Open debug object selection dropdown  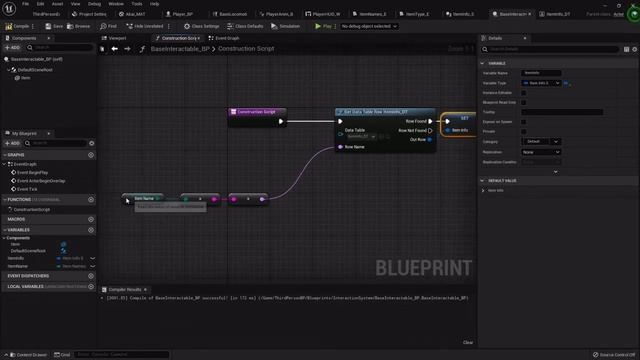pyautogui.click(x=369, y=26)
